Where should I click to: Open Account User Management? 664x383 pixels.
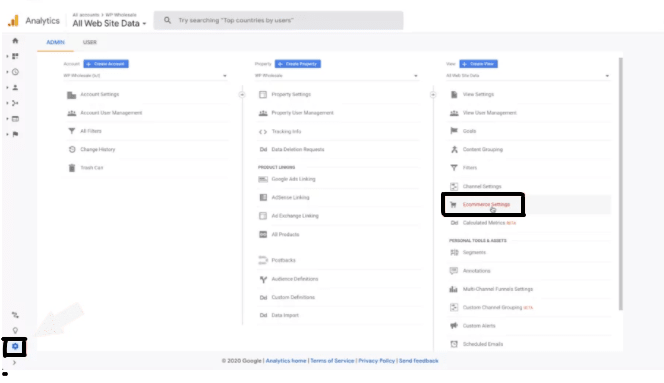point(111,113)
